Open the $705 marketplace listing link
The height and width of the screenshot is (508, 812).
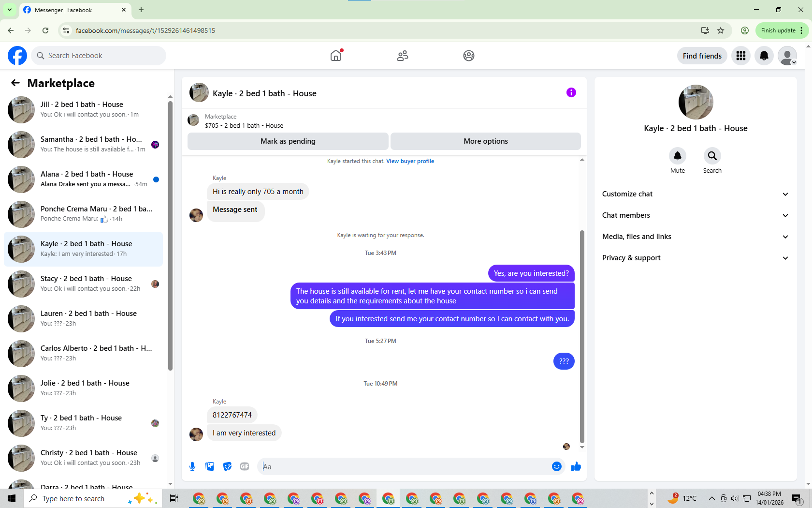pyautogui.click(x=244, y=126)
